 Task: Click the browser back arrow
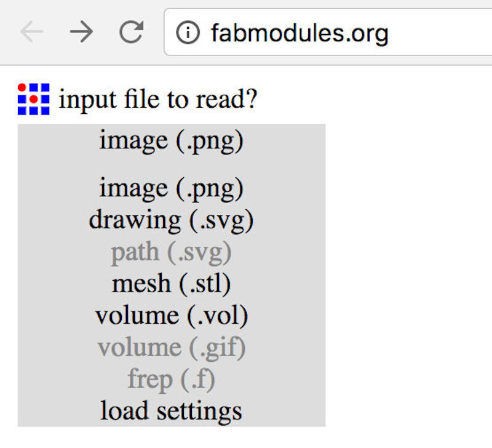click(32, 32)
